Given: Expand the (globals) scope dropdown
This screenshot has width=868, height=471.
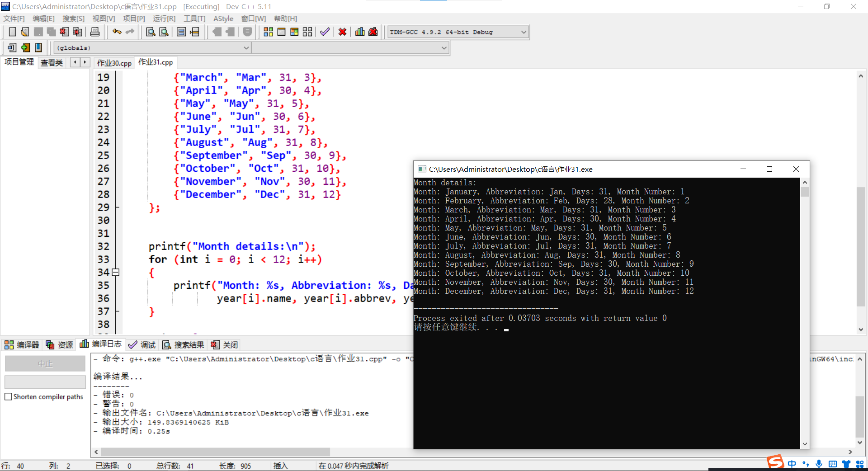Looking at the screenshot, I should [x=246, y=48].
